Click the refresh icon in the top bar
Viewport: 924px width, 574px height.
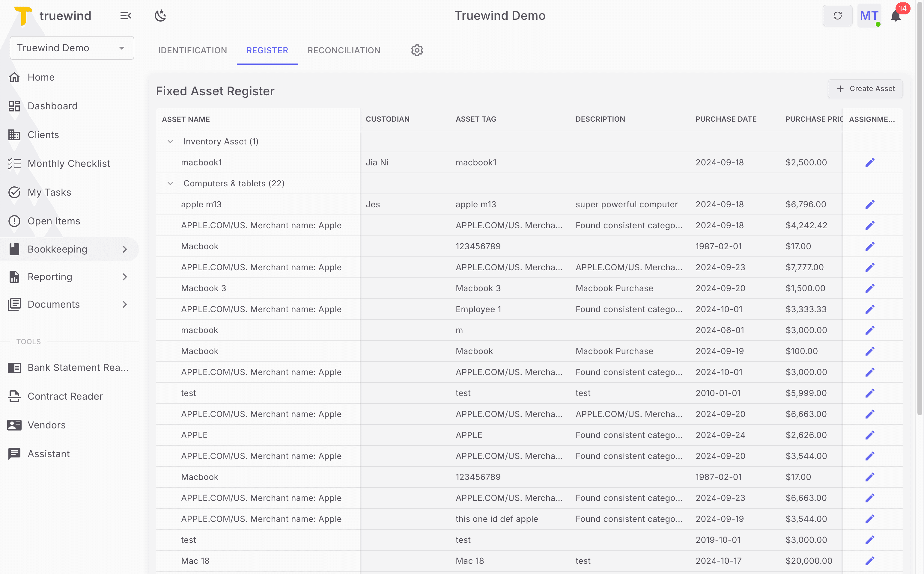pos(837,16)
